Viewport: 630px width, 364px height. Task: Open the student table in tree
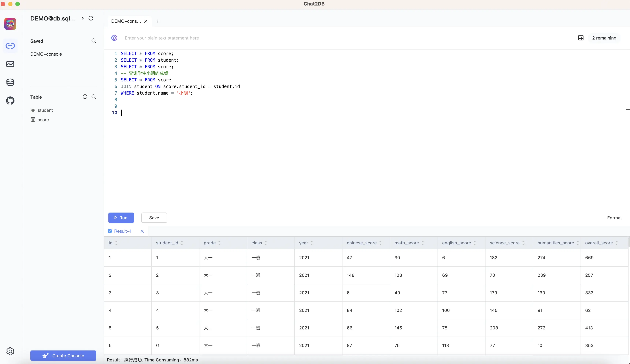coord(45,110)
